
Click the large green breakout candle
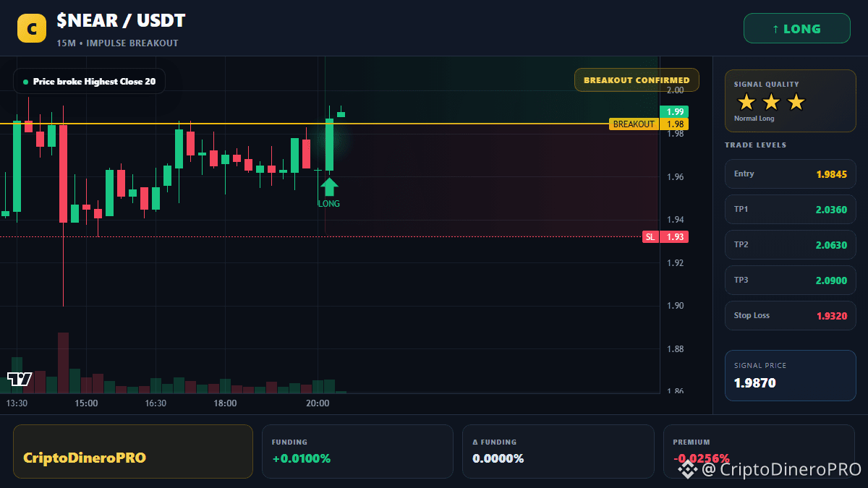[x=329, y=145]
